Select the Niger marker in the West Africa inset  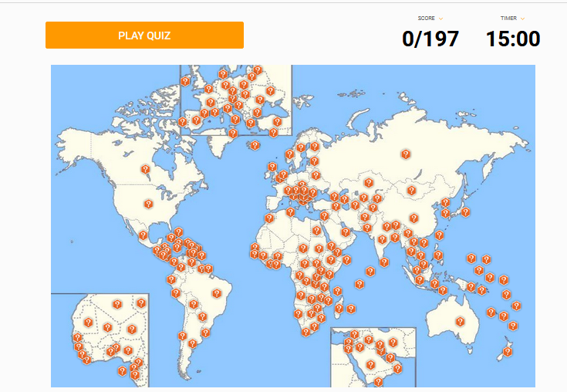pyautogui.click(x=132, y=329)
